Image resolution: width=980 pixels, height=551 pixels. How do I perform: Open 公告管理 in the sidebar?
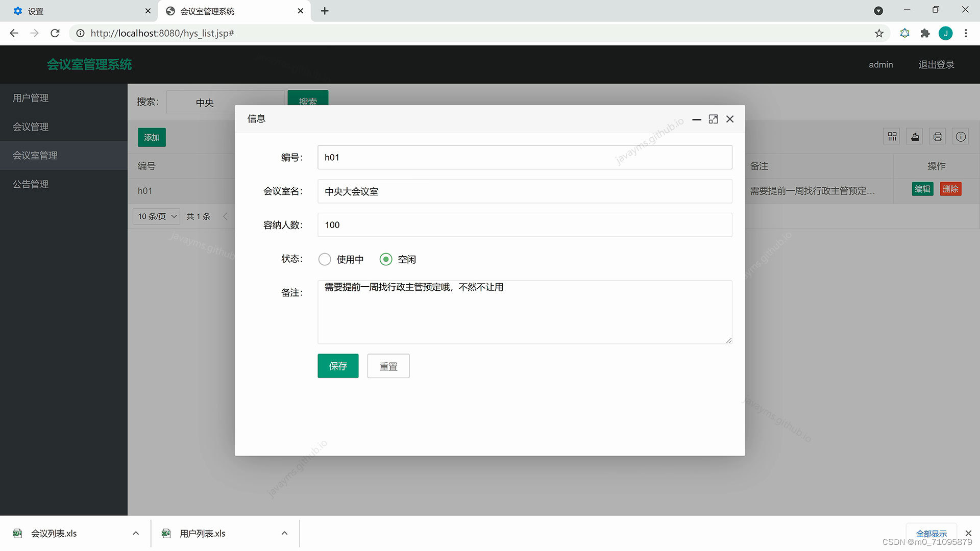63,184
